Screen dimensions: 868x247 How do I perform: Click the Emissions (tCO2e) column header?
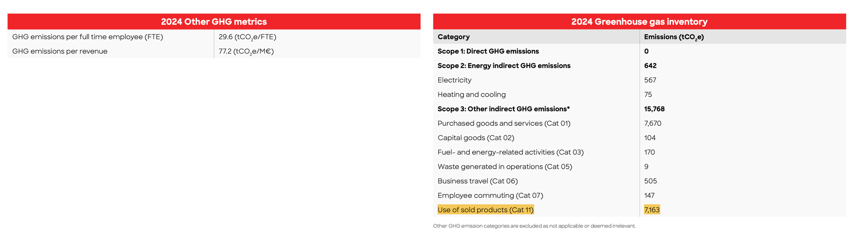click(x=674, y=37)
